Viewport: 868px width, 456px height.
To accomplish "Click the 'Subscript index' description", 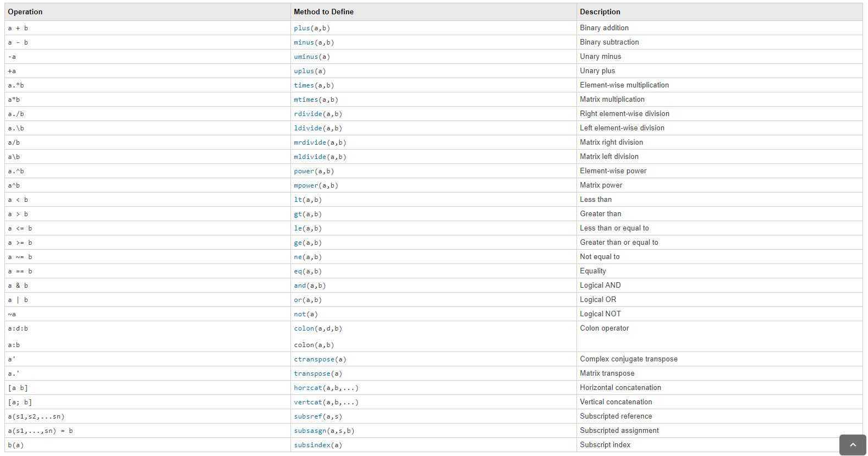I will pyautogui.click(x=605, y=444).
